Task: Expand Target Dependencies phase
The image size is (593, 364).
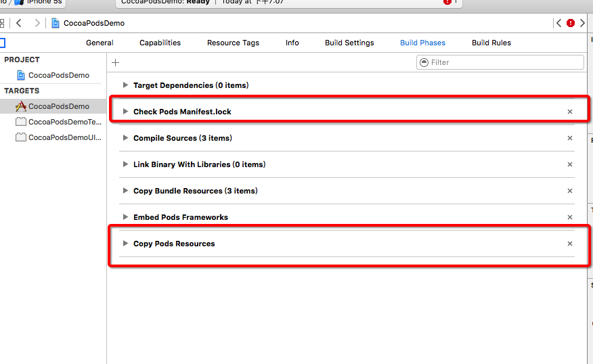Action: point(125,85)
